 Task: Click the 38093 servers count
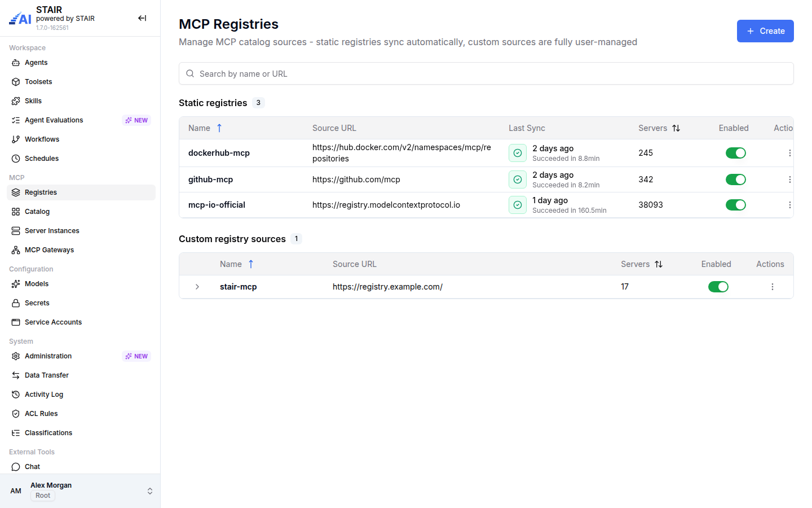click(x=651, y=205)
